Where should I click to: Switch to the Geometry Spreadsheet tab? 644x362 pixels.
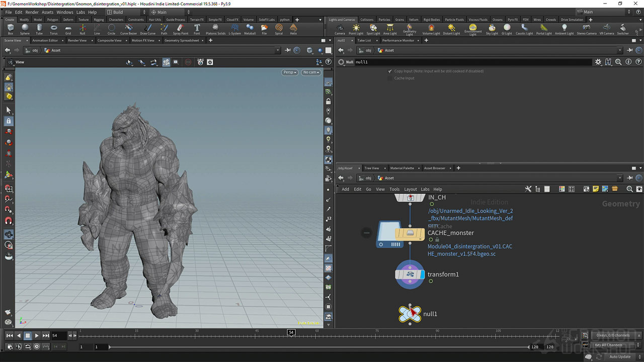182,40
